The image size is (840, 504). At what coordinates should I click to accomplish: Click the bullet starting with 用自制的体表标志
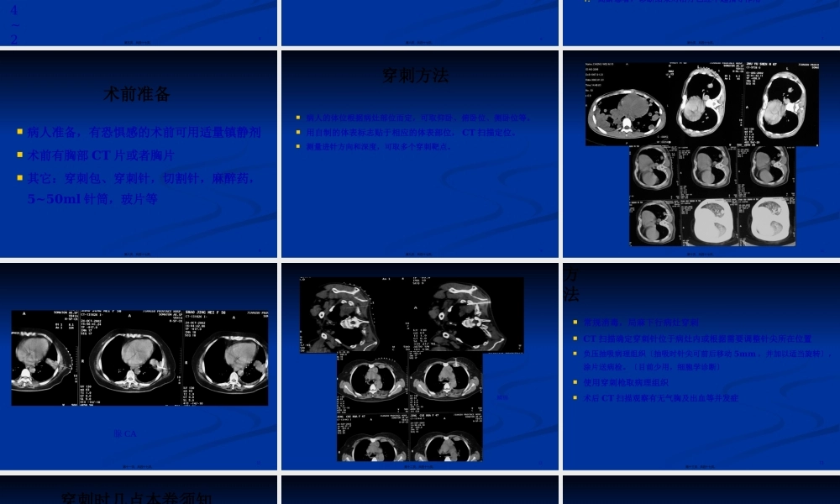pos(412,132)
